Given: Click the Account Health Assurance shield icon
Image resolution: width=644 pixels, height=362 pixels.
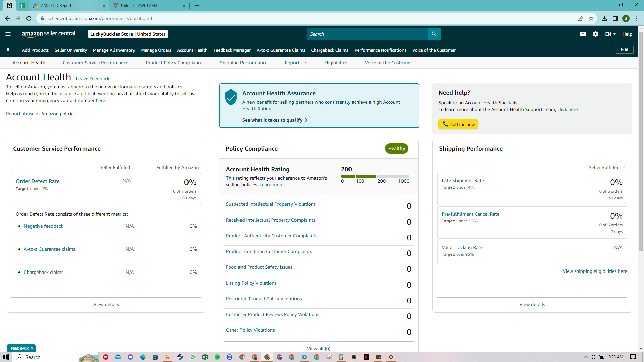Looking at the screenshot, I should pos(231,97).
